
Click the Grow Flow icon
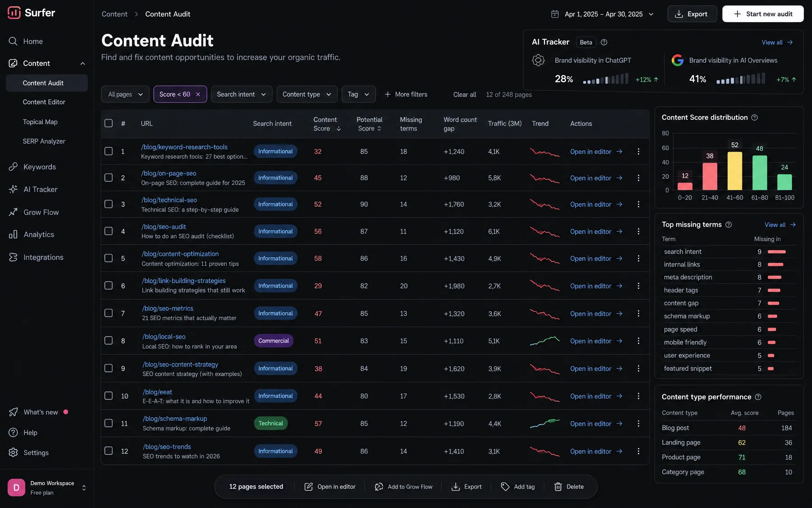click(13, 212)
